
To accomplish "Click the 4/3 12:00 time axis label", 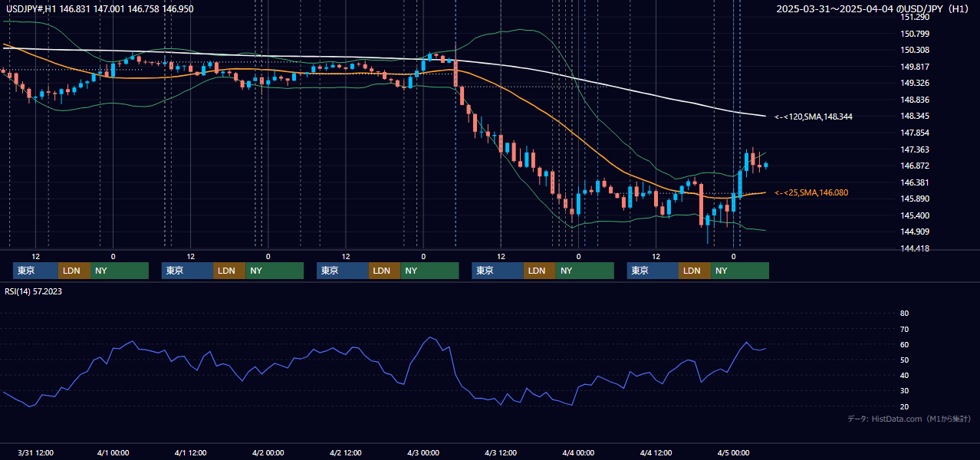I will point(501,452).
